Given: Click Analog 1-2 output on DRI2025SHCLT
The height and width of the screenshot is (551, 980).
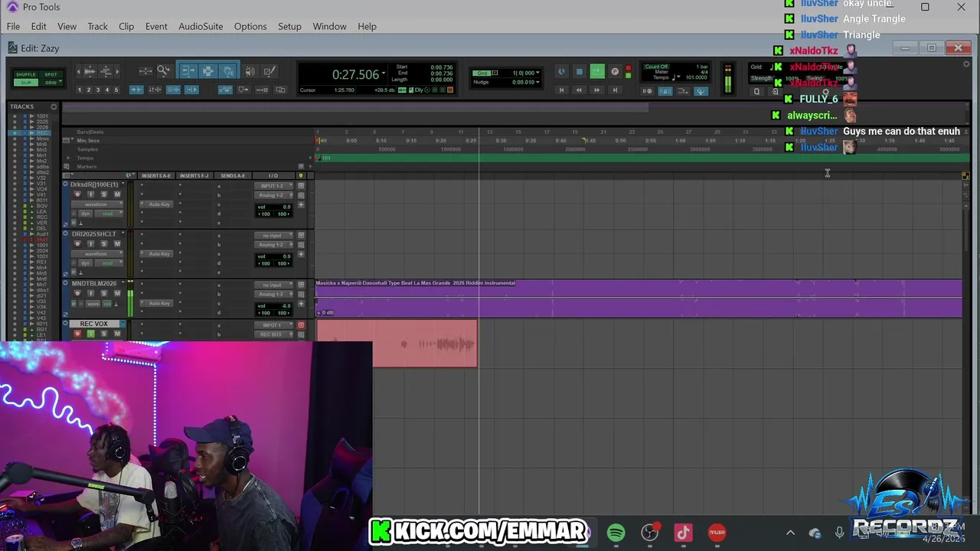Looking at the screenshot, I should 271,245.
